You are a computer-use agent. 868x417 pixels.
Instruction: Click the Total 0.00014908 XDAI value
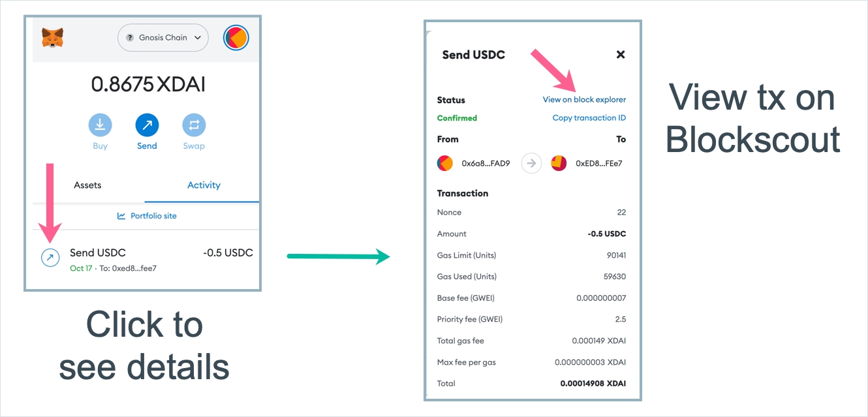pyautogui.click(x=593, y=384)
